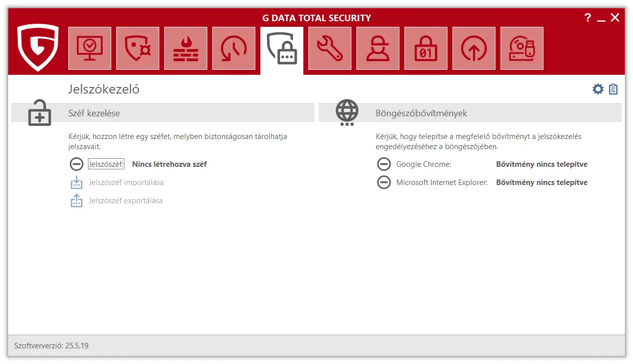Open the logs clipboard icon
The height and width of the screenshot is (364, 633).
(613, 89)
